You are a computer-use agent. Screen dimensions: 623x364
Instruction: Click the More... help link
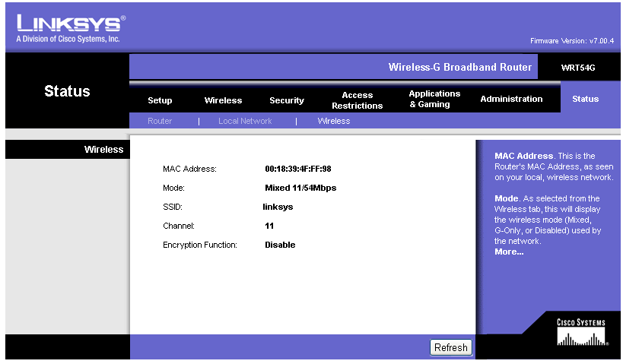[x=509, y=252]
